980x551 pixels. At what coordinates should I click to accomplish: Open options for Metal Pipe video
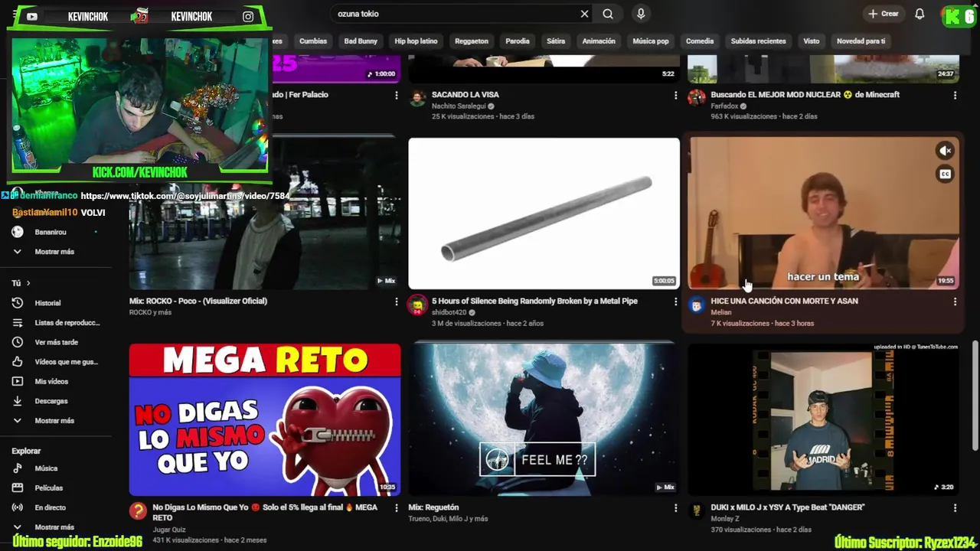click(x=675, y=302)
